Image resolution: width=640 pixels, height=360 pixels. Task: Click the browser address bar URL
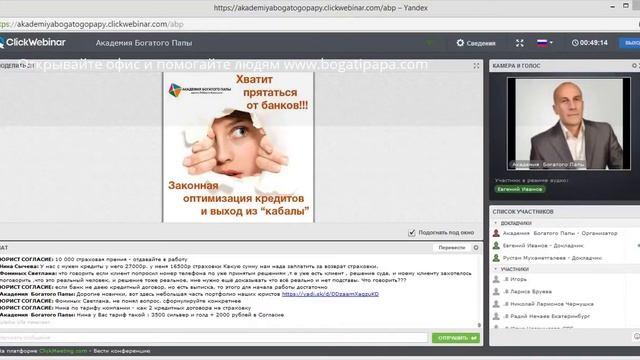point(92,24)
